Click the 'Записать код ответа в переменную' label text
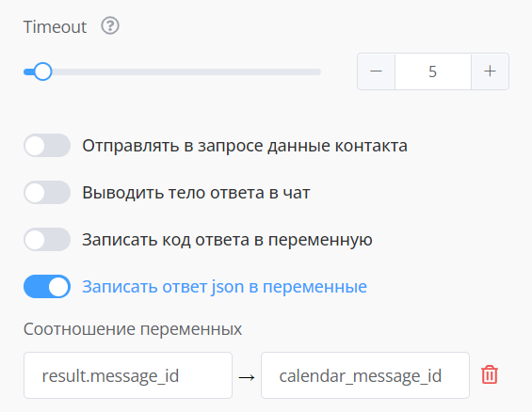 pos(227,240)
